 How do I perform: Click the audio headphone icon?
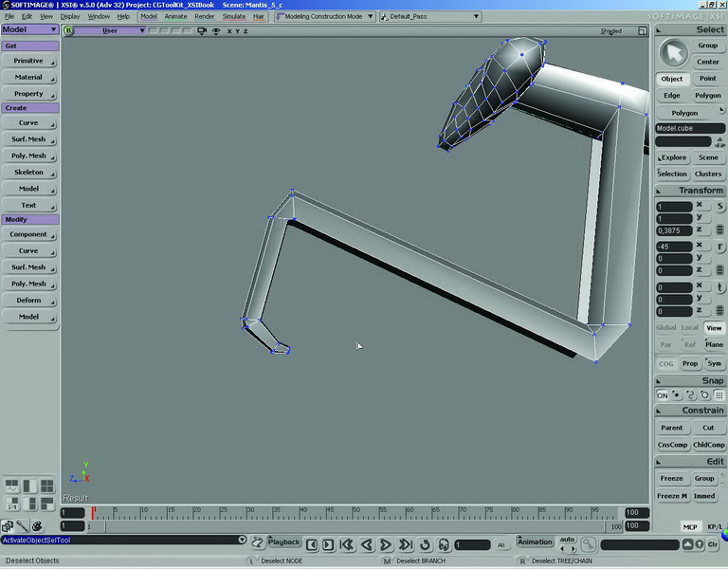[444, 544]
